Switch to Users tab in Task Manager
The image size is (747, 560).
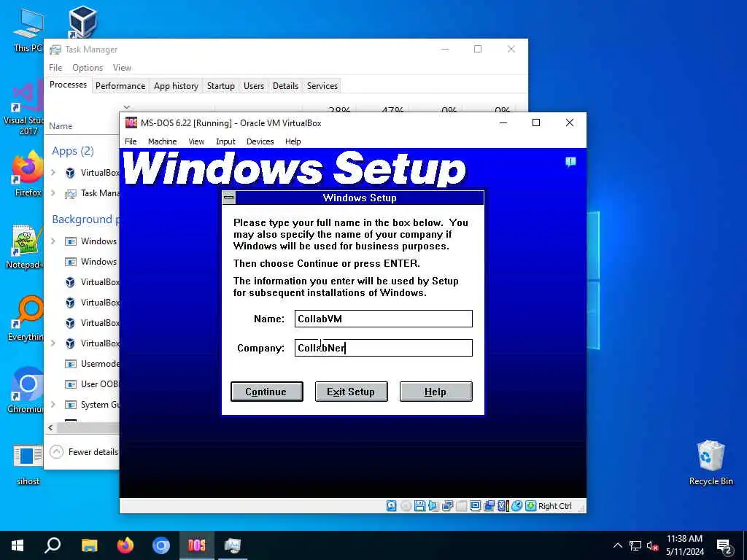coord(253,86)
